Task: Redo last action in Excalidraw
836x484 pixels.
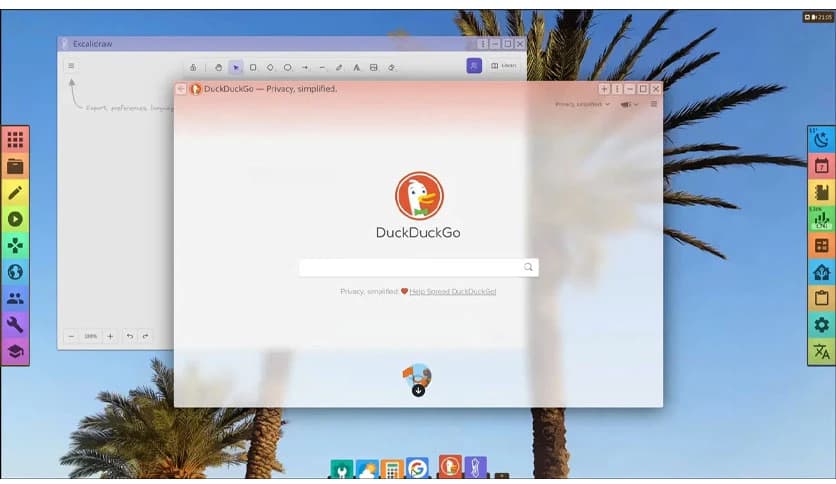Action: point(145,336)
